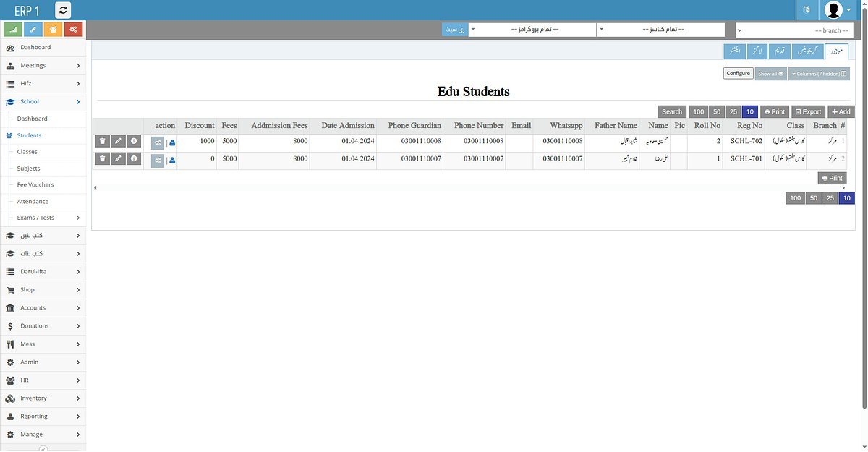
Task: Click the Search button
Action: [x=672, y=112]
